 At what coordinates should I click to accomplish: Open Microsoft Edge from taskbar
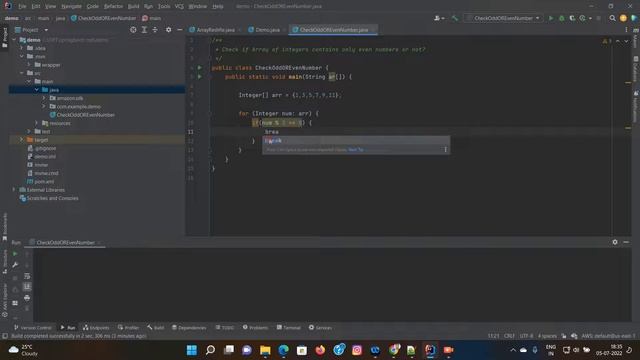(x=283, y=350)
